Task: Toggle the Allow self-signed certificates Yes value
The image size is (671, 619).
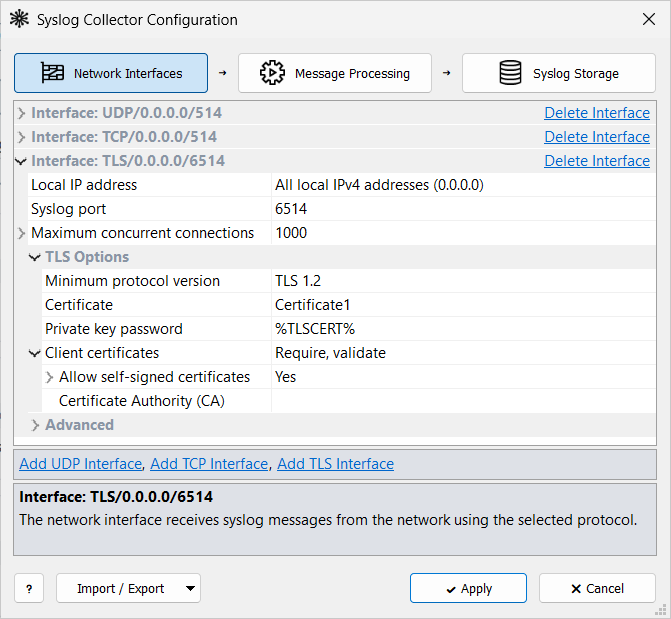Action: point(463,377)
